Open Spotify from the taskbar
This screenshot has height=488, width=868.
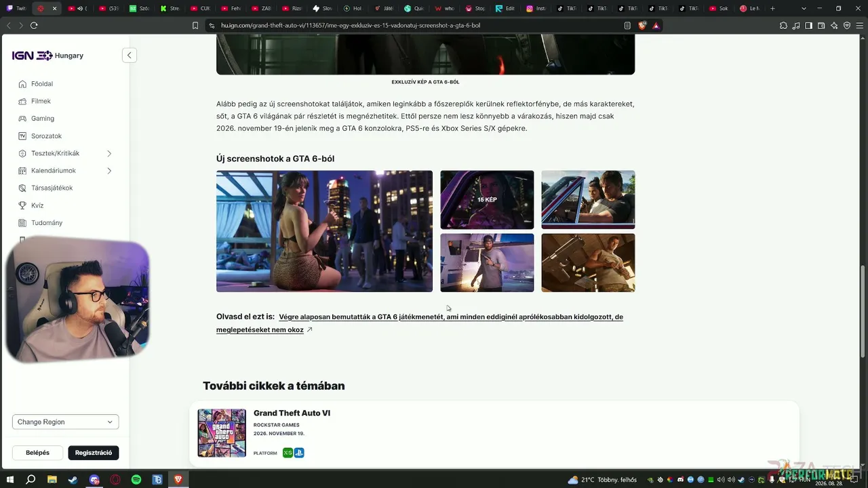pyautogui.click(x=136, y=480)
